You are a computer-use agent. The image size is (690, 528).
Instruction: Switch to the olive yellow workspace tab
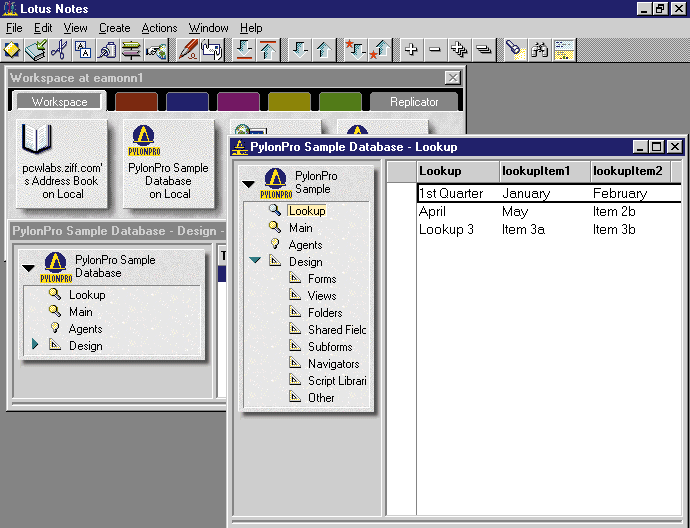(289, 102)
